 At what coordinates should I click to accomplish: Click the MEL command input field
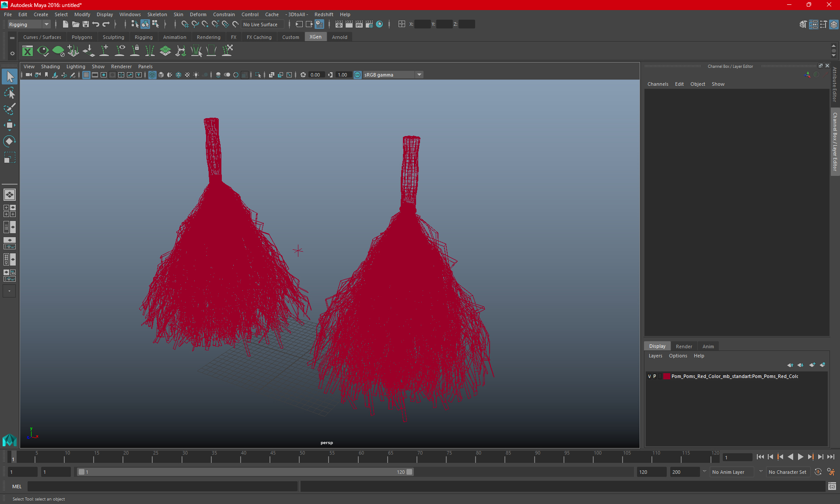click(162, 486)
